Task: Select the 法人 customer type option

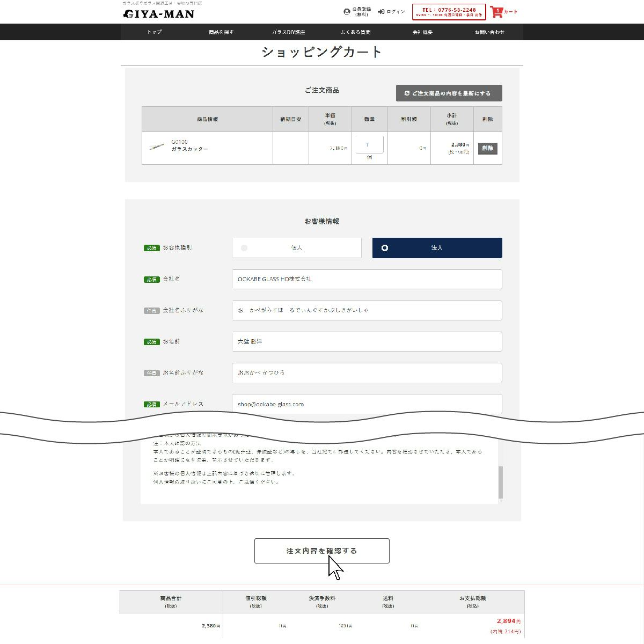Action: [x=437, y=248]
